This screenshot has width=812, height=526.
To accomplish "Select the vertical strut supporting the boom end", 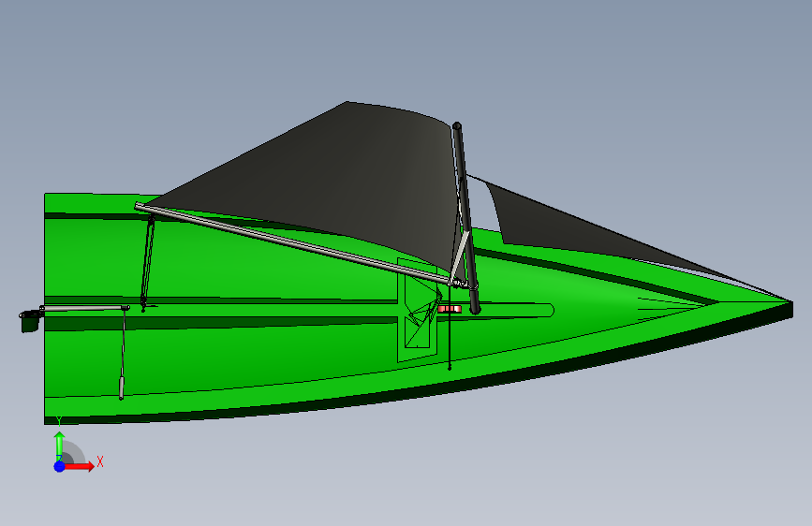I will click(148, 261).
